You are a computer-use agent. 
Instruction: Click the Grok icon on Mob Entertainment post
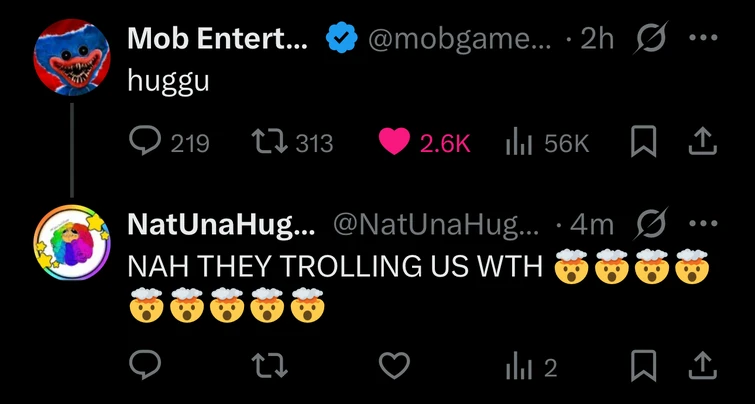click(x=651, y=38)
